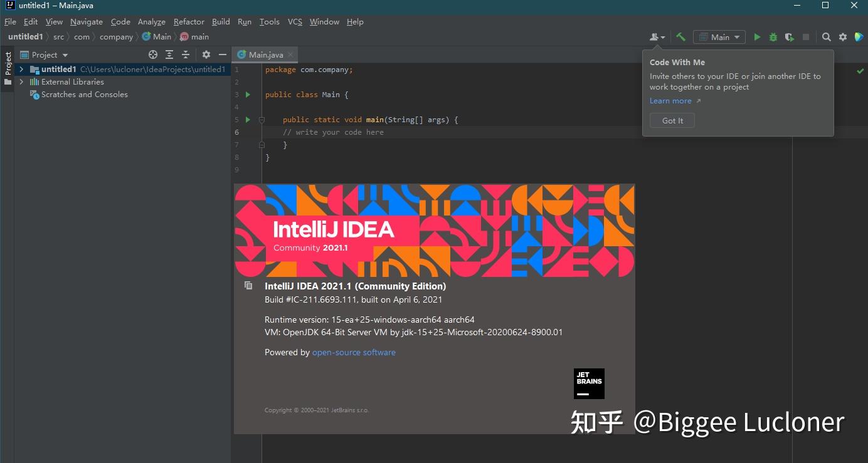The width and height of the screenshot is (868, 463).
Task: Dismiss the popup with Got It
Action: (x=672, y=120)
